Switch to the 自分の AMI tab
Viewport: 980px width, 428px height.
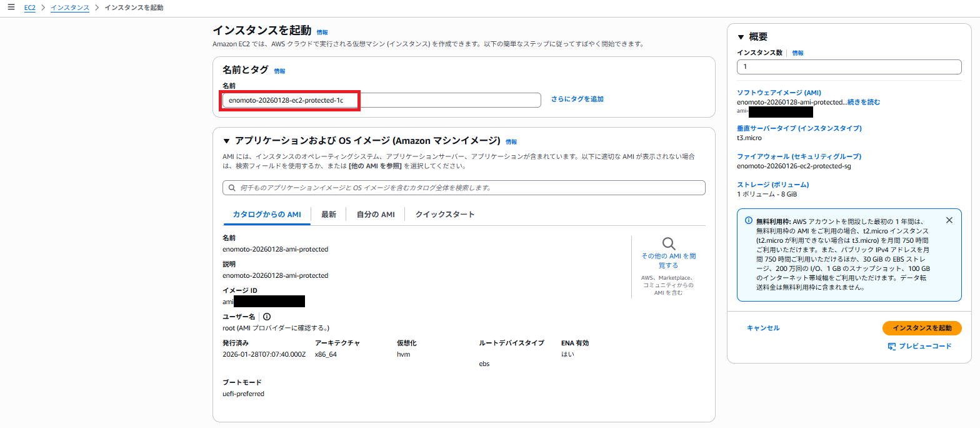tap(375, 215)
